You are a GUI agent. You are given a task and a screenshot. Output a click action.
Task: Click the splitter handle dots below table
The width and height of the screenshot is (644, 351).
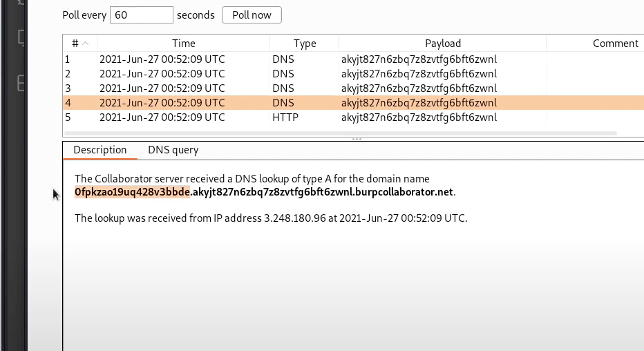point(357,139)
